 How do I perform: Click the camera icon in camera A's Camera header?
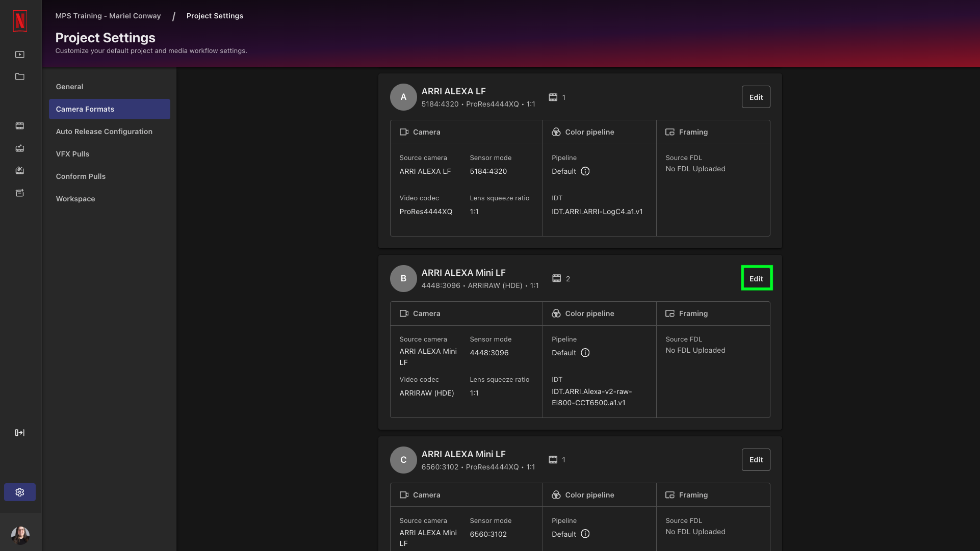tap(404, 132)
